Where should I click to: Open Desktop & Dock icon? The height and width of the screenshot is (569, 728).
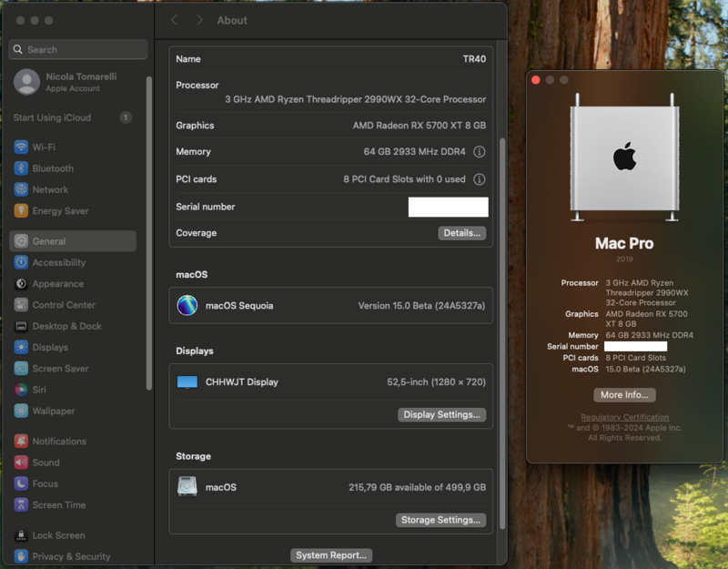21,326
